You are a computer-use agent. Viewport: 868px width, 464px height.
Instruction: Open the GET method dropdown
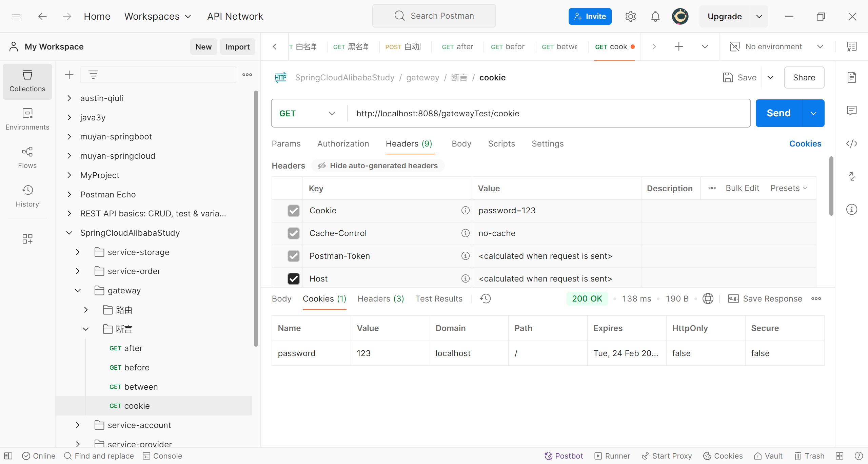pyautogui.click(x=307, y=113)
